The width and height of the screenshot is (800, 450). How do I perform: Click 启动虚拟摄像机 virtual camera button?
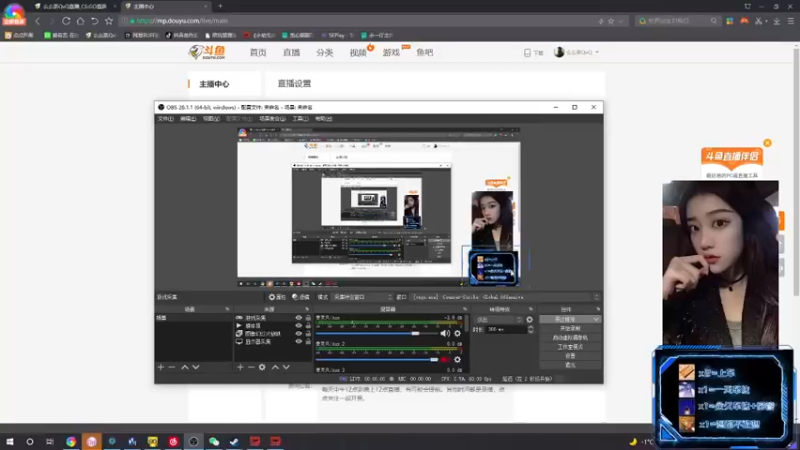pyautogui.click(x=570, y=338)
